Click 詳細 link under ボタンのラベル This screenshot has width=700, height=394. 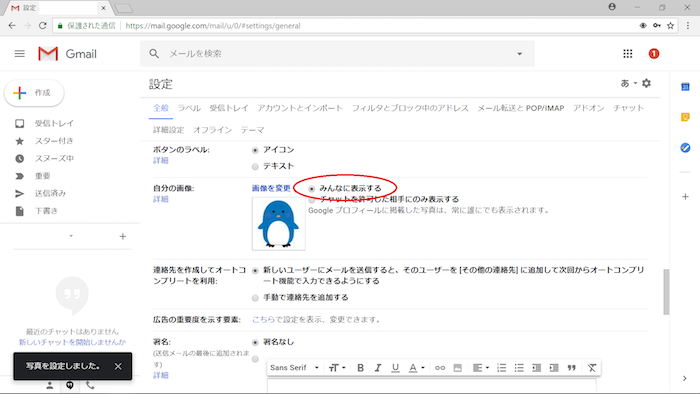click(x=161, y=161)
